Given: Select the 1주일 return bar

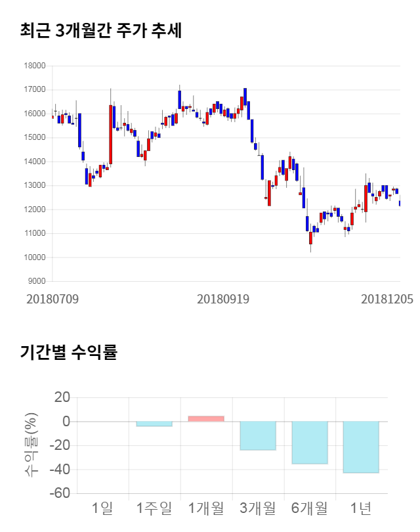Looking at the screenshot, I should coord(154,424).
